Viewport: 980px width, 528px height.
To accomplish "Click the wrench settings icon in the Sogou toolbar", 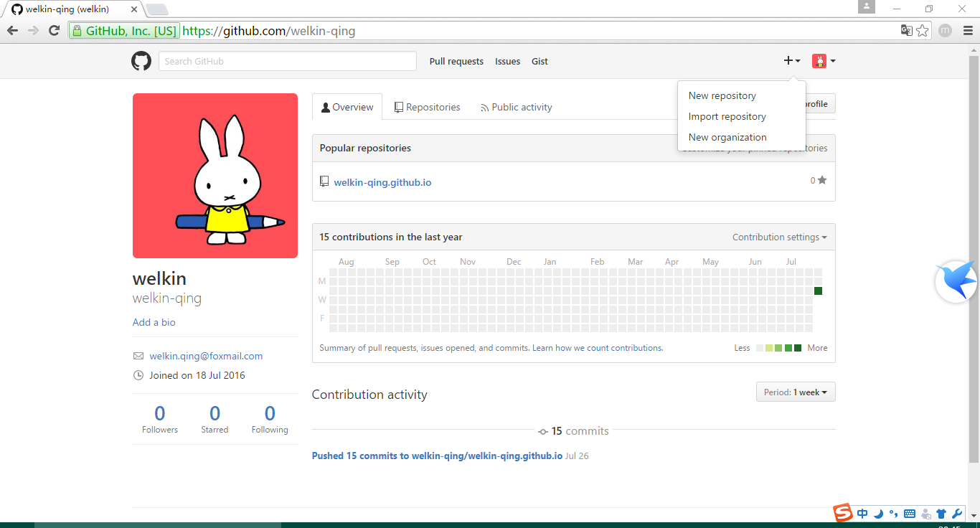I will coord(957,514).
